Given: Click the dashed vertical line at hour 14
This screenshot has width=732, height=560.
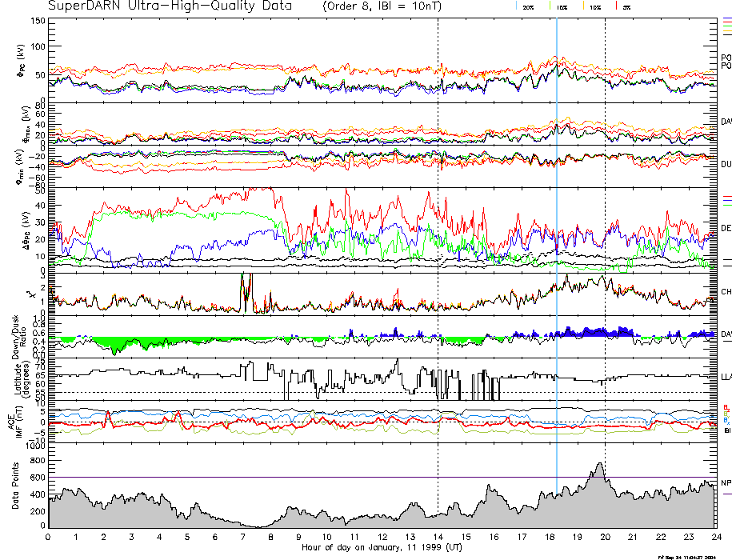Looking at the screenshot, I should point(438,240).
